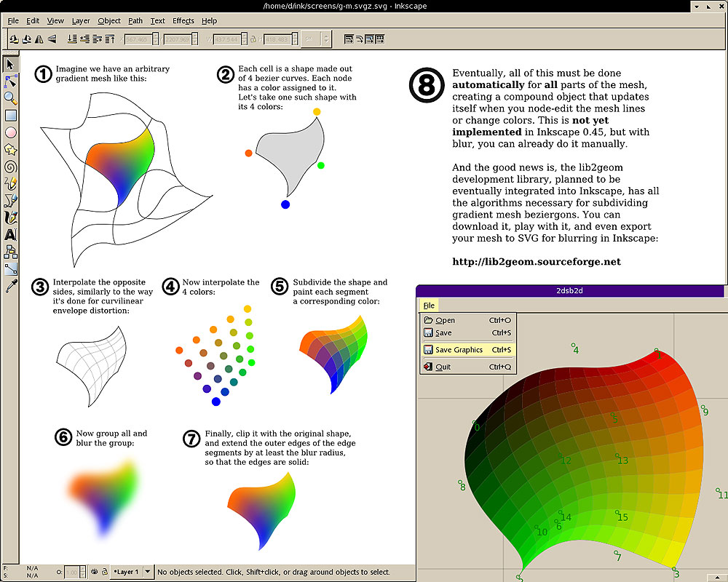Viewport: 728px width, 582px height.
Task: Rotate selection 90 degrees counter-clockwise
Action: click(15, 39)
